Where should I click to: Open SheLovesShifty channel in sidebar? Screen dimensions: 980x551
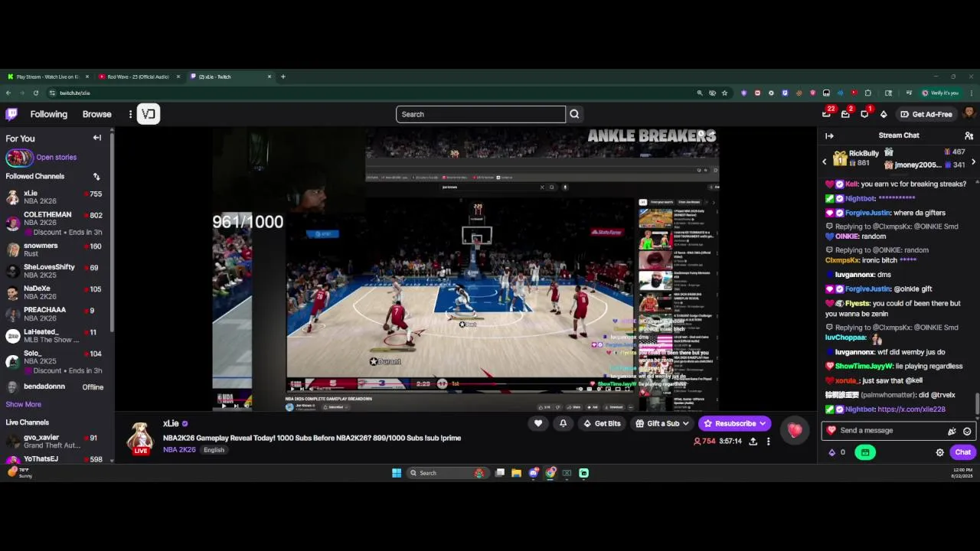click(57, 271)
